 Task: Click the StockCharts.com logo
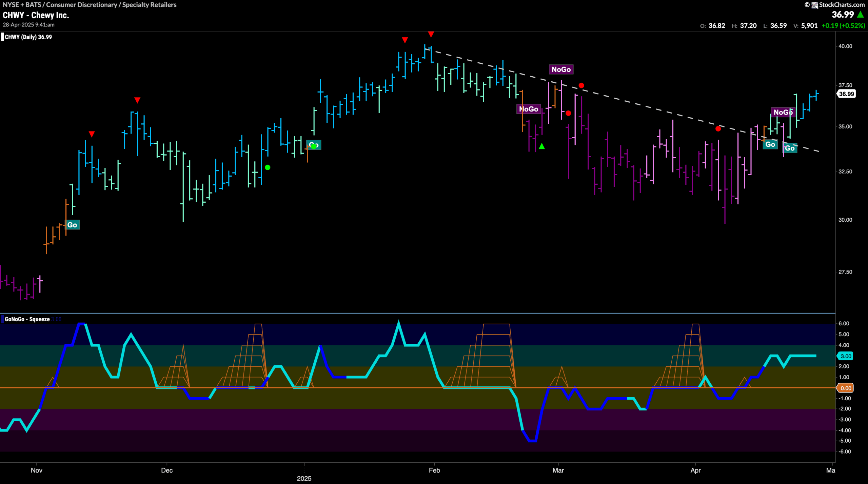pyautogui.click(x=837, y=5)
